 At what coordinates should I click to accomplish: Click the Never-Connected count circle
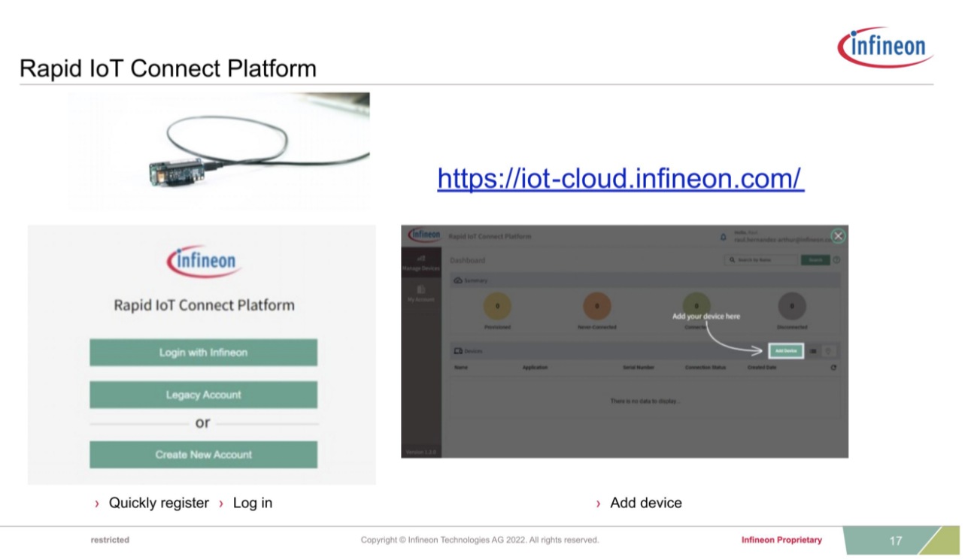[596, 307]
